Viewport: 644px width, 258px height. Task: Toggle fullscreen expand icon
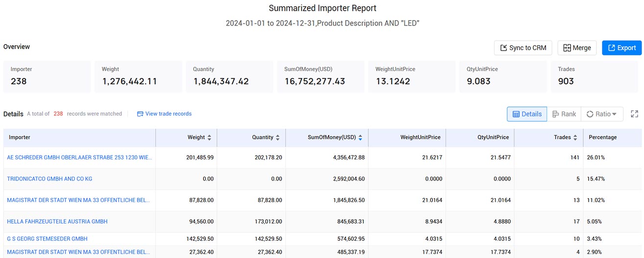[634, 114]
